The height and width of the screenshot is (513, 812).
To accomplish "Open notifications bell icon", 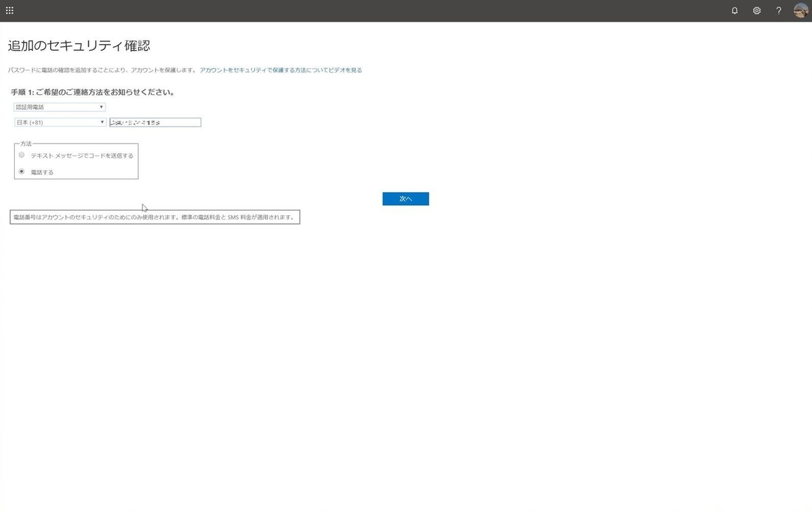I will (735, 11).
